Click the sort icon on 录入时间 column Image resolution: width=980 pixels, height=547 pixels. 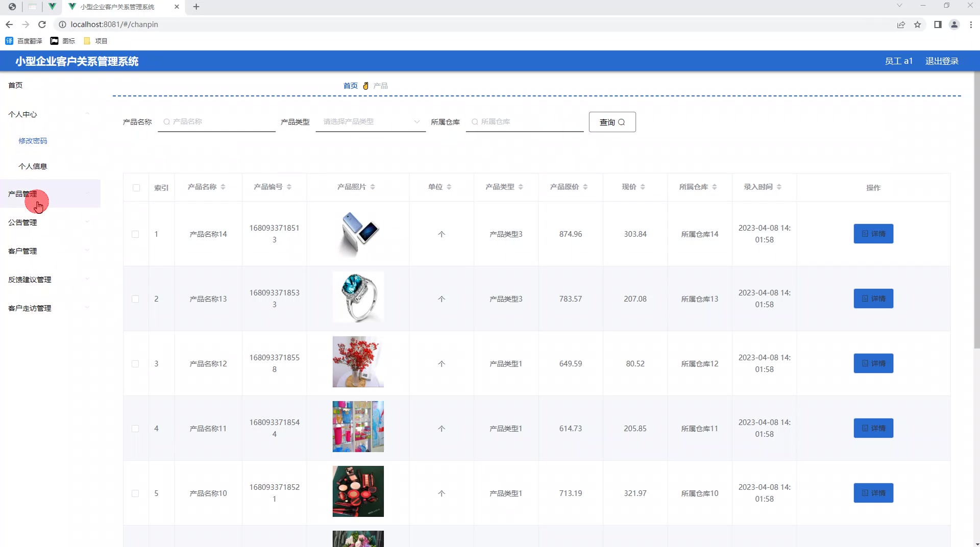779,187
